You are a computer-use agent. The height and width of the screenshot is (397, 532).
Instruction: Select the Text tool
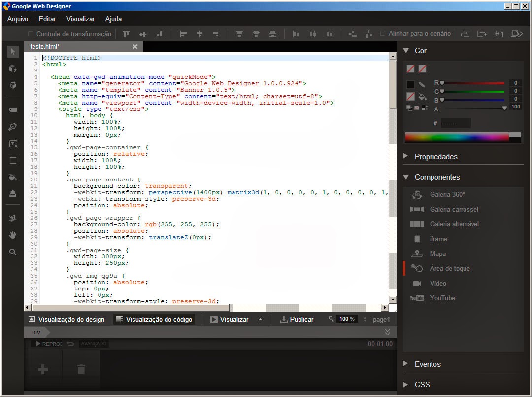point(12,143)
